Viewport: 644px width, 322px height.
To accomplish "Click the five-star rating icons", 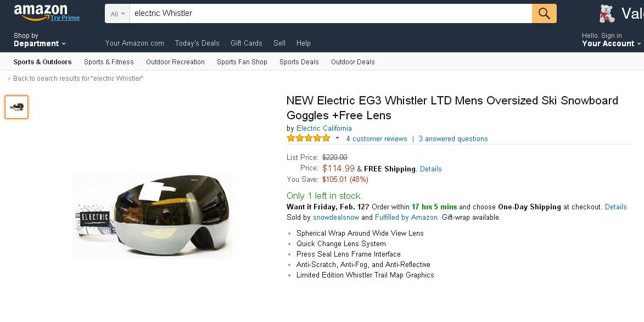I will tap(309, 138).
